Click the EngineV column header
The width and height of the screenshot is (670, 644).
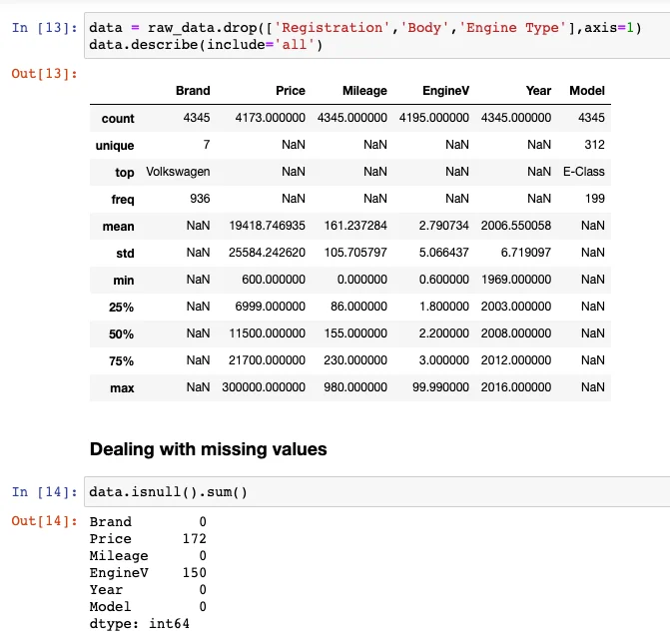pos(444,91)
